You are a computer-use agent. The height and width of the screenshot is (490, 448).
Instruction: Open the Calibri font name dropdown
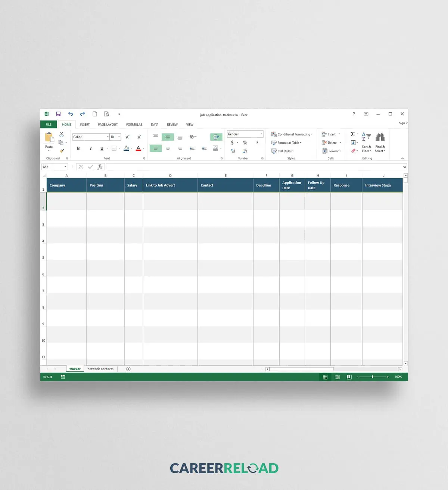click(108, 137)
